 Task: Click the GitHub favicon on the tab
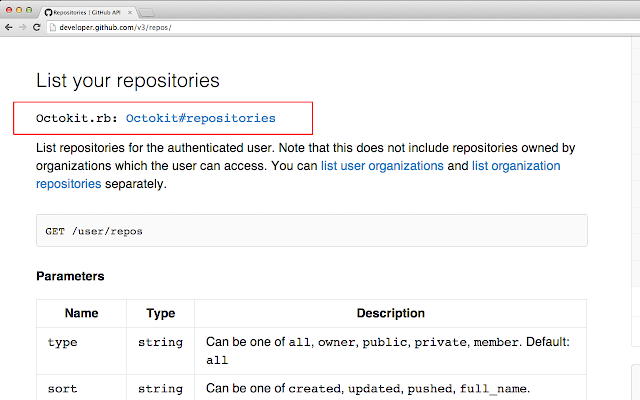coord(48,13)
